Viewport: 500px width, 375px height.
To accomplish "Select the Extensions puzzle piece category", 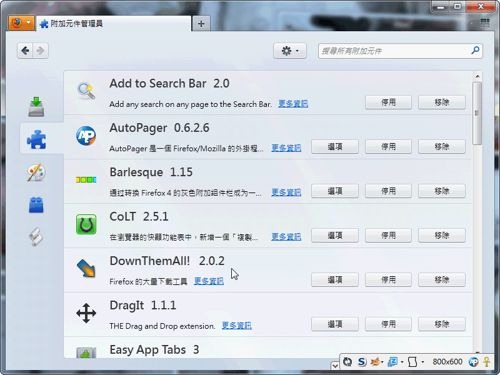I will pyautogui.click(x=37, y=139).
